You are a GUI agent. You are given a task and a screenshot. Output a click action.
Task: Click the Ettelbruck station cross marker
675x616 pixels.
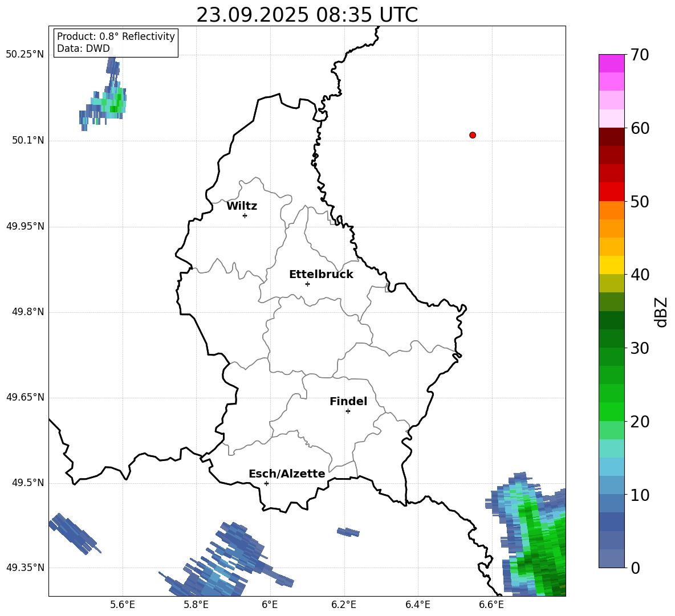point(307,284)
